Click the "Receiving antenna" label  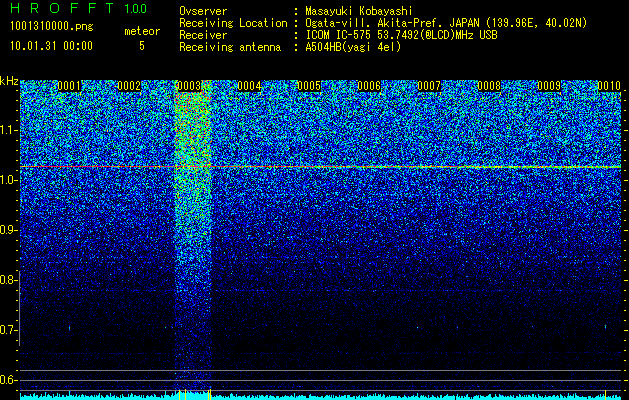[x=230, y=47]
